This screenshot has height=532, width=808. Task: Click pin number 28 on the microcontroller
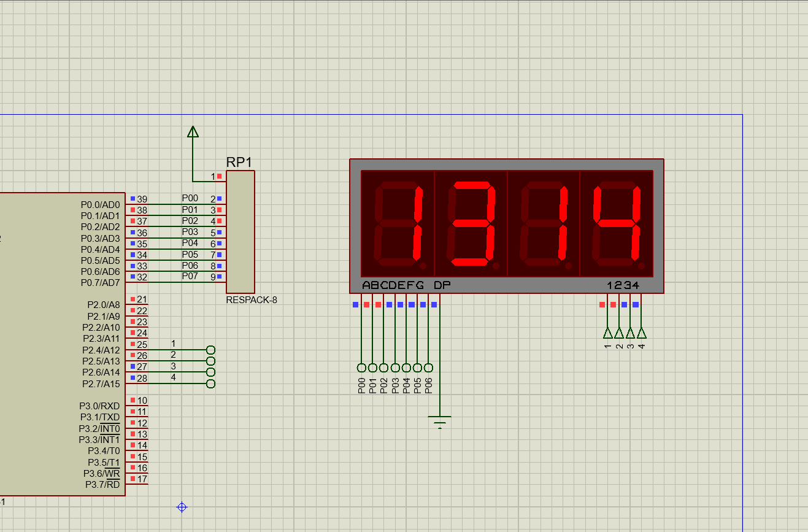tap(142, 377)
